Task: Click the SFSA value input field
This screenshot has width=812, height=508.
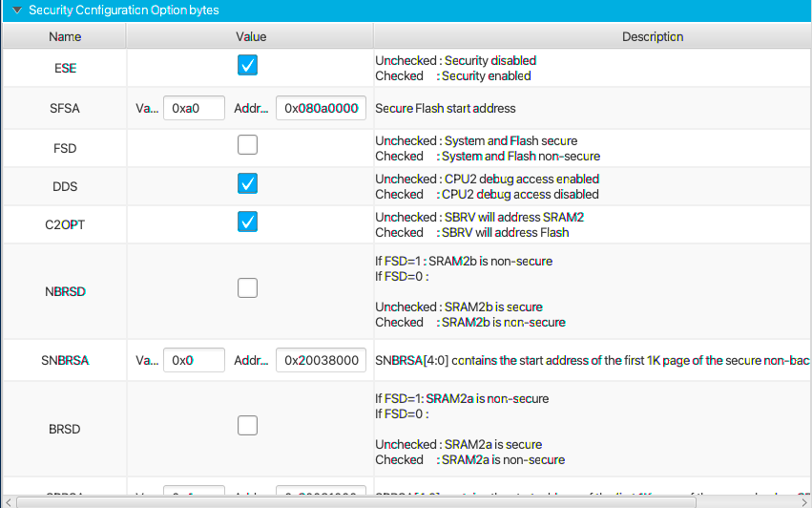Action: [x=194, y=108]
